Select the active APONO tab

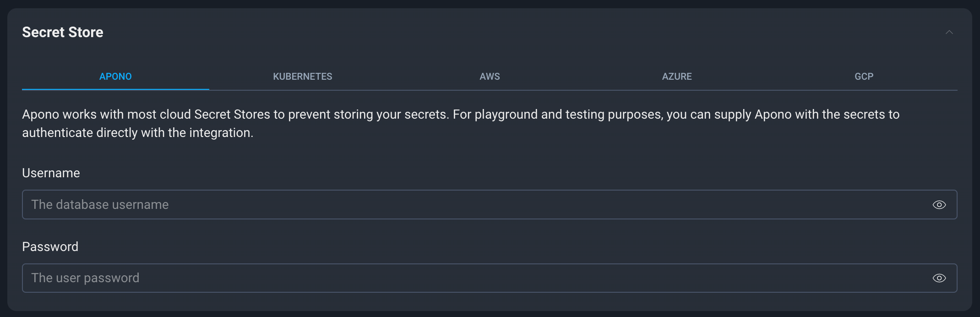pos(115,77)
